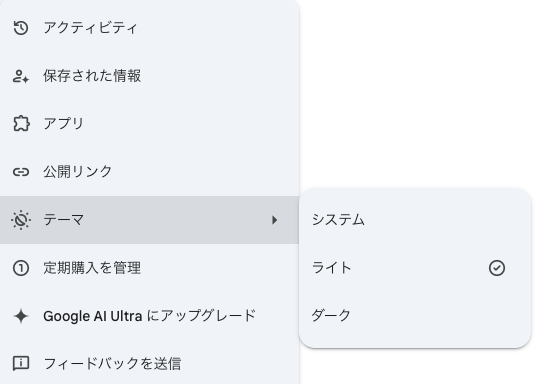Select the ライト theme option

[415, 268]
